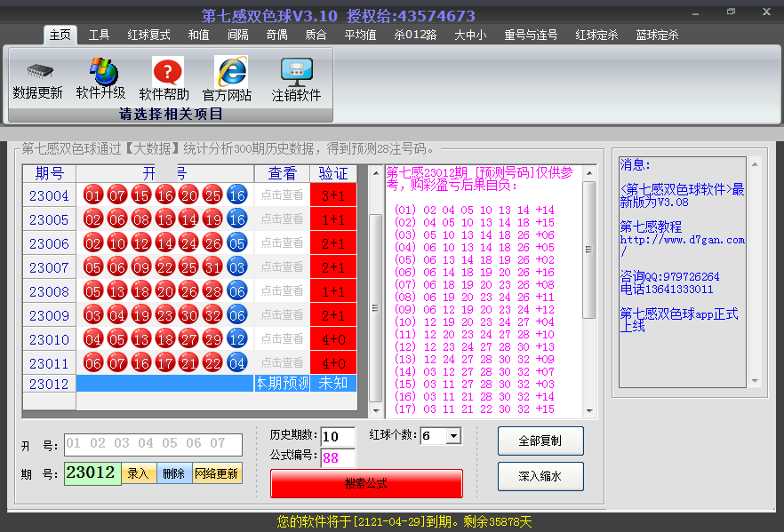Open the 红球复式 tab
The height and width of the screenshot is (532, 784).
tap(149, 35)
